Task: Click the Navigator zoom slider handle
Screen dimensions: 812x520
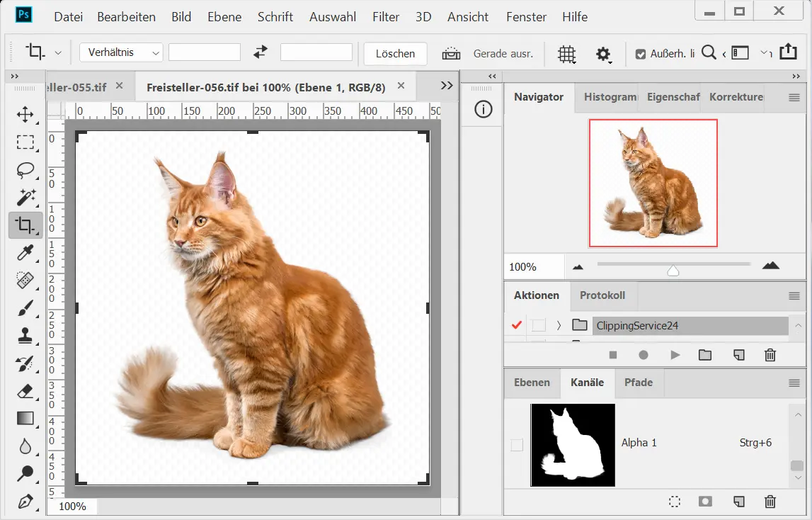Action: coord(673,270)
